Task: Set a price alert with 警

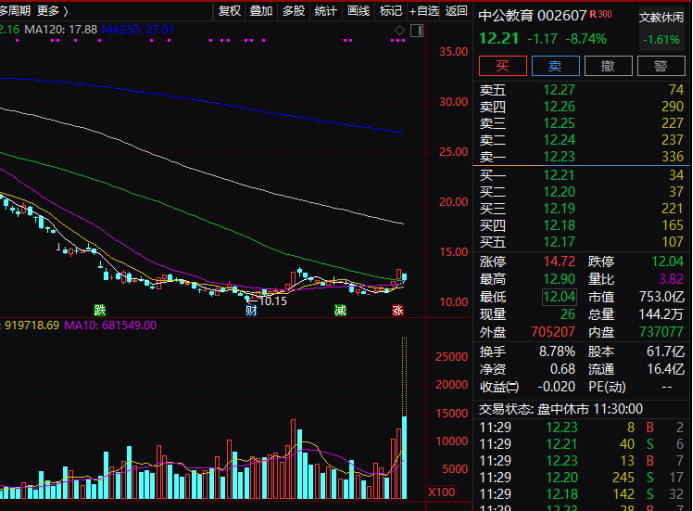Action: pos(660,66)
